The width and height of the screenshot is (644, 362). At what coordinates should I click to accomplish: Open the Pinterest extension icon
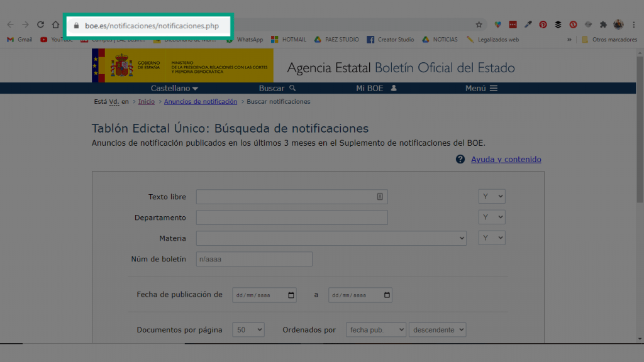(x=543, y=25)
